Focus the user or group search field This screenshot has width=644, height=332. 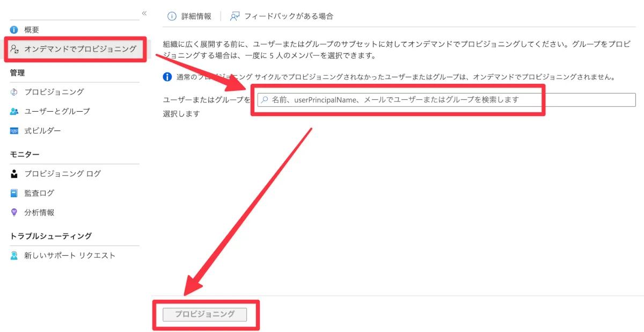(x=447, y=100)
